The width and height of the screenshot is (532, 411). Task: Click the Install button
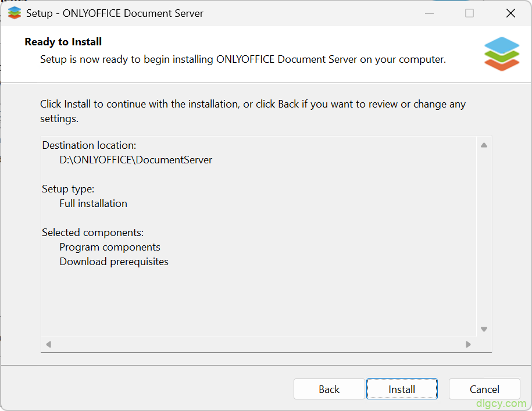click(x=402, y=389)
